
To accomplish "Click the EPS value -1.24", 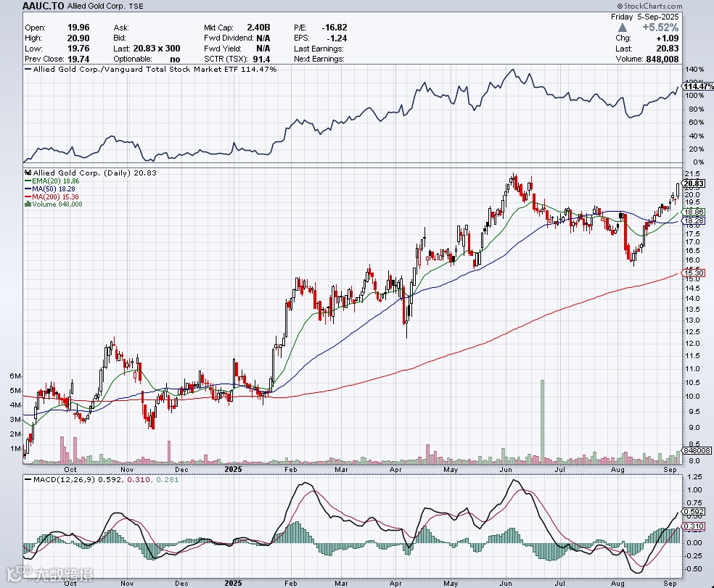I will tap(337, 38).
